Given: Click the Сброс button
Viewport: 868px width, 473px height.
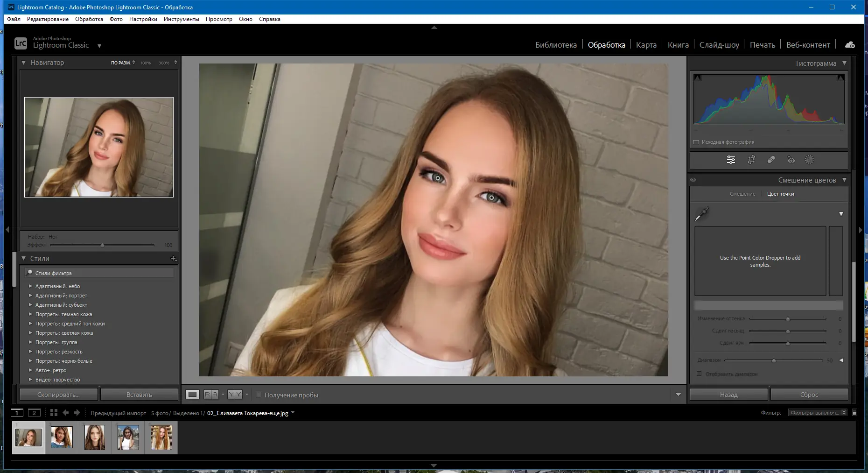Looking at the screenshot, I should pyautogui.click(x=809, y=395).
